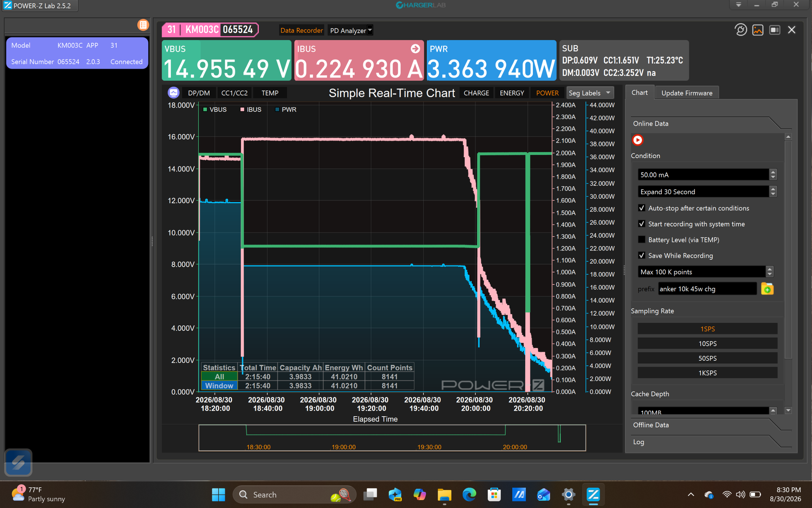Click the Windows taskbar Search box
Image resolution: width=812 pixels, height=508 pixels.
click(294, 494)
